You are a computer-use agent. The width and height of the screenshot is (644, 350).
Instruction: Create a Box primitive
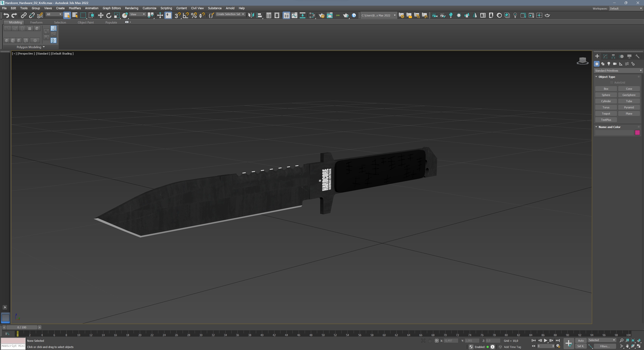coord(606,89)
